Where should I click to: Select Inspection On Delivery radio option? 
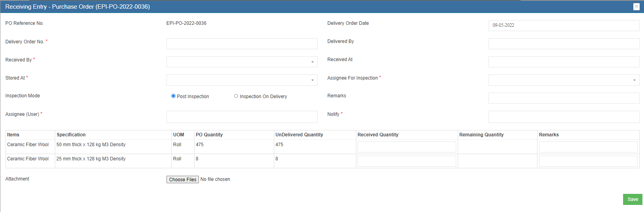click(236, 96)
